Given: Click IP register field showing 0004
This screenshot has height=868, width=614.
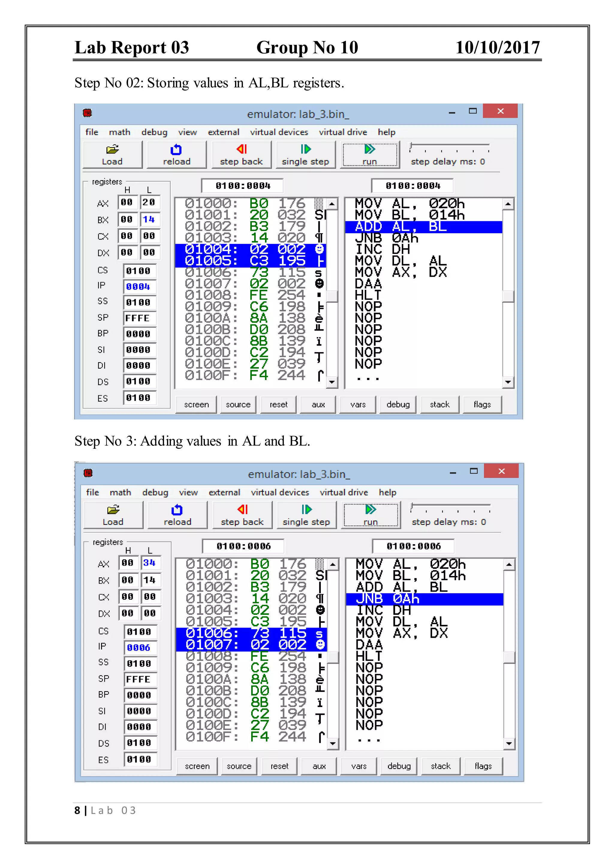Looking at the screenshot, I should pyautogui.click(x=139, y=287).
